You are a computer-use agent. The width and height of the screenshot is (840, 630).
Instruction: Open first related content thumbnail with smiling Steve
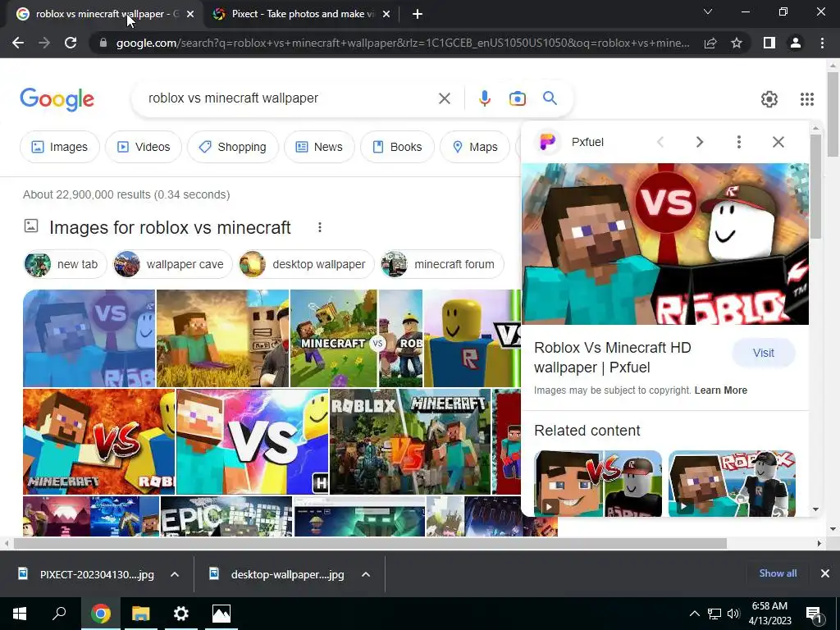(x=598, y=483)
